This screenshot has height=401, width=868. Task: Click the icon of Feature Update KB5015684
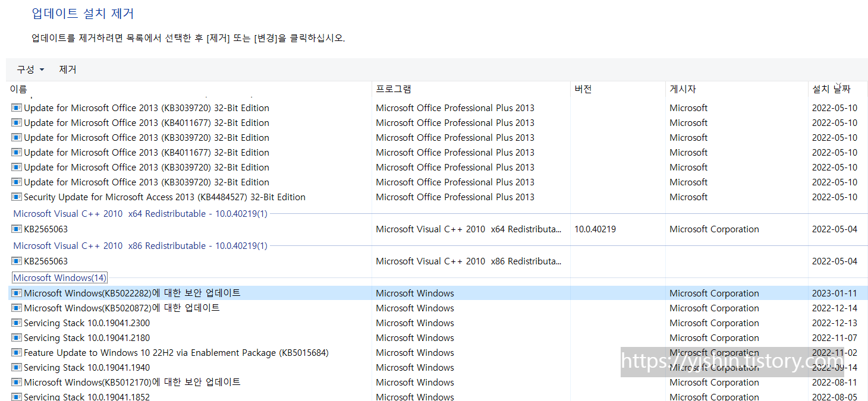coord(17,353)
